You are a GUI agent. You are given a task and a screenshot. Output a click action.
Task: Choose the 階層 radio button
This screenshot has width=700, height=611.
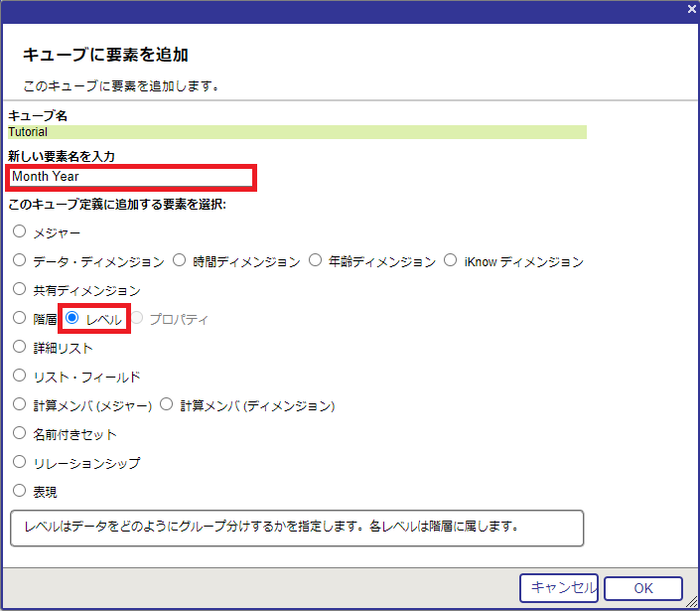pos(20,319)
